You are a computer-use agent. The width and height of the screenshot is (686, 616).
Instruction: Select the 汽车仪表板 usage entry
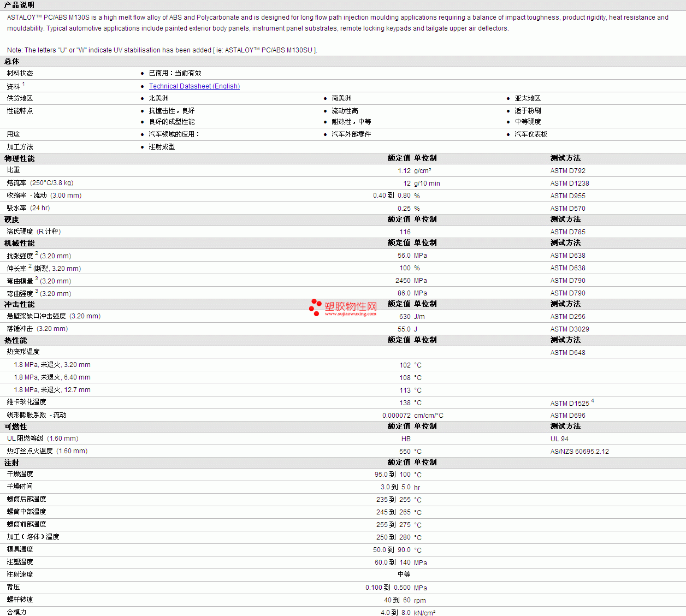coord(531,134)
